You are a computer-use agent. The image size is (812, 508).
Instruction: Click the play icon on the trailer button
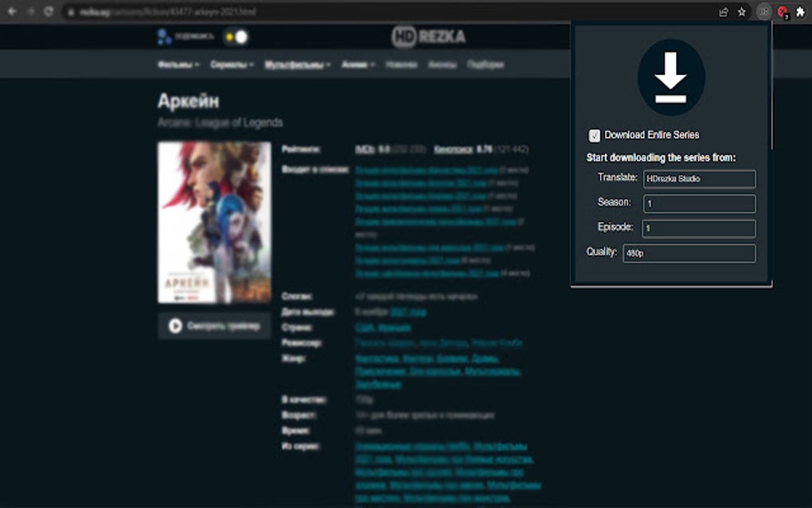coord(174,325)
